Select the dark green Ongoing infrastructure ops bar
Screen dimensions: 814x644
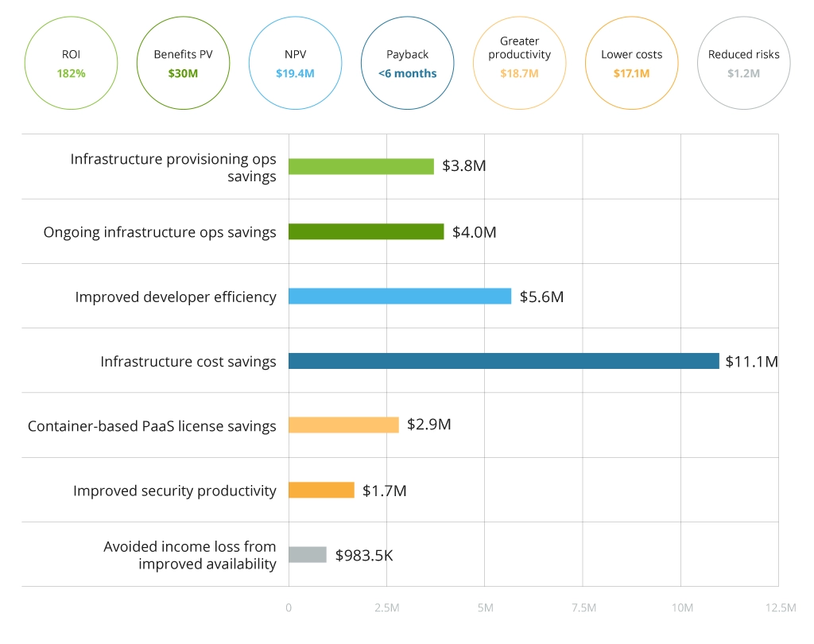366,231
